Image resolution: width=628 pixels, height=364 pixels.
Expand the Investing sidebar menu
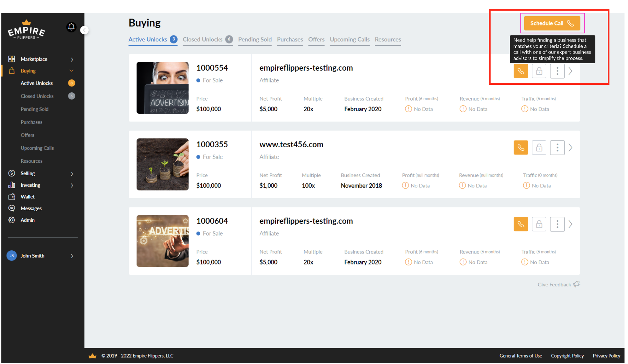click(72, 185)
